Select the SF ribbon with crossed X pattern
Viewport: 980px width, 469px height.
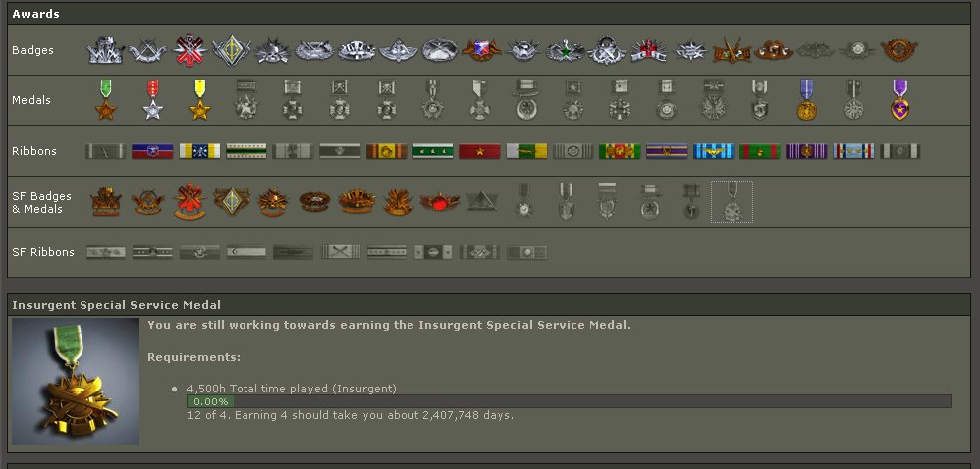[340, 252]
